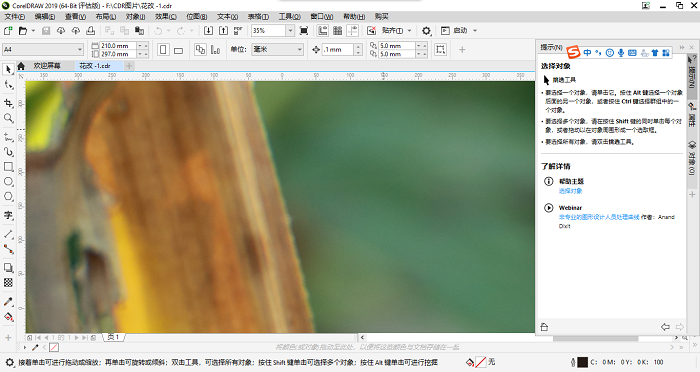Switch page to landscape orientation
700x372 pixels.
point(179,50)
